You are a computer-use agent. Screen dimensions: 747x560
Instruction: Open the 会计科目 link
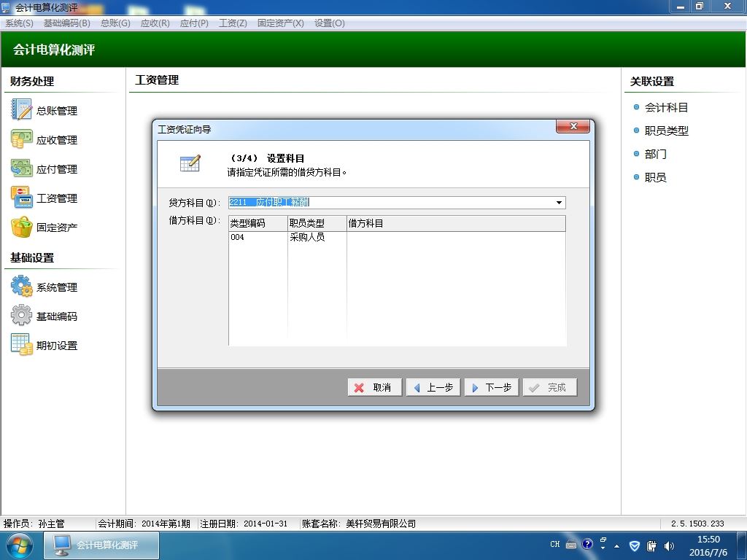point(666,108)
